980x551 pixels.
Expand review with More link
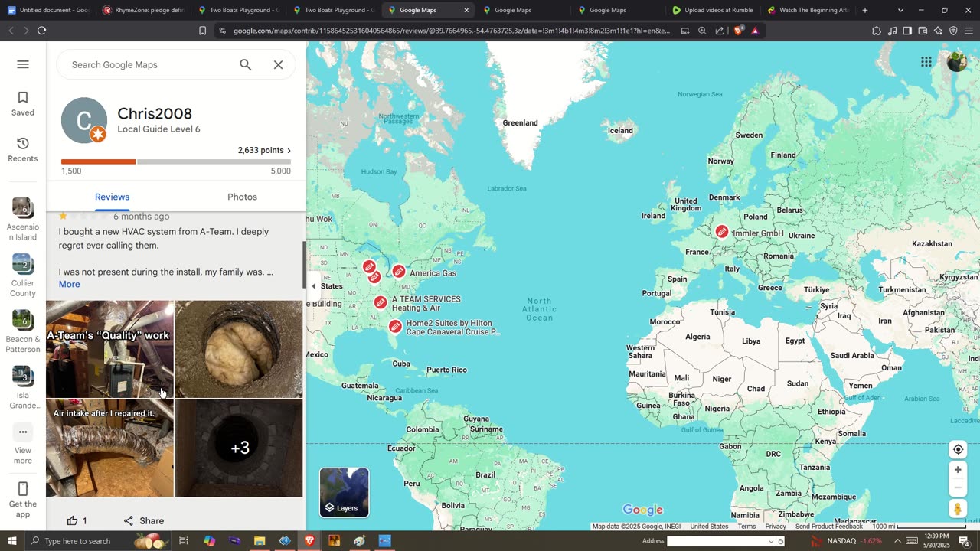pyautogui.click(x=69, y=285)
